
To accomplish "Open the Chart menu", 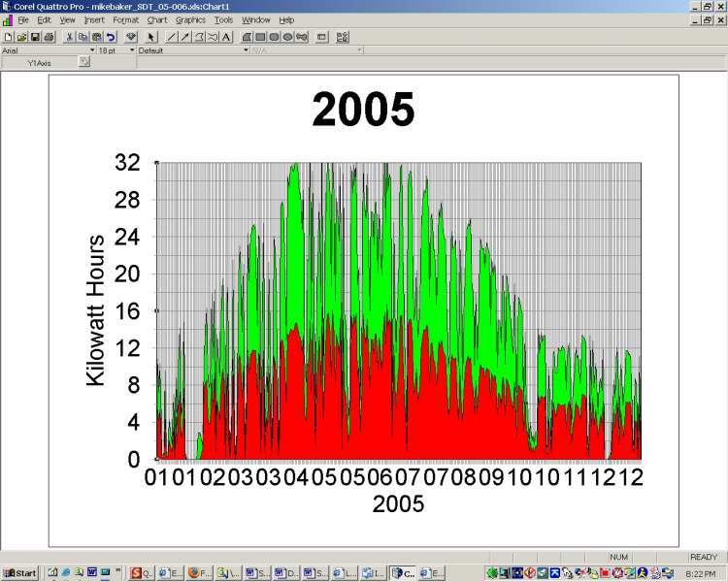I will [x=157, y=19].
